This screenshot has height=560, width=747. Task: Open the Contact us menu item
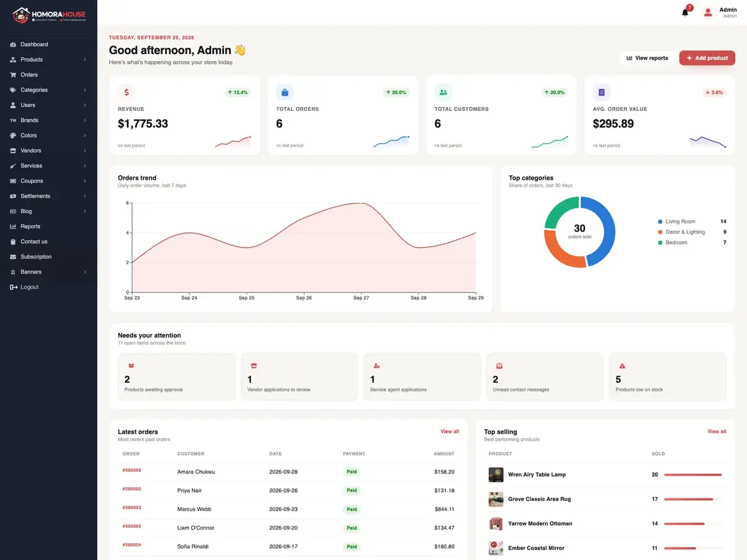click(49, 241)
